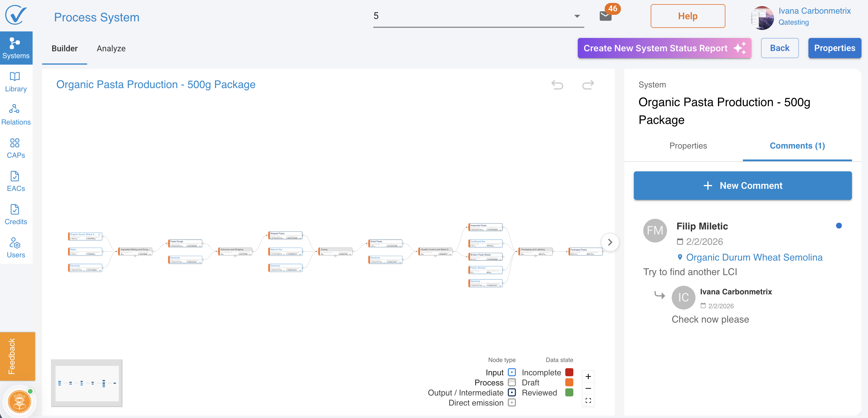Screen dimensions: 868x418
Task: Click the Incomplete red color swatch
Action: coord(569,372)
